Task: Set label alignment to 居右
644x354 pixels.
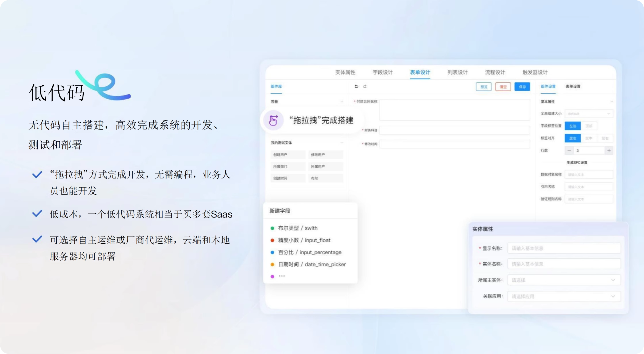Action: (x=605, y=138)
